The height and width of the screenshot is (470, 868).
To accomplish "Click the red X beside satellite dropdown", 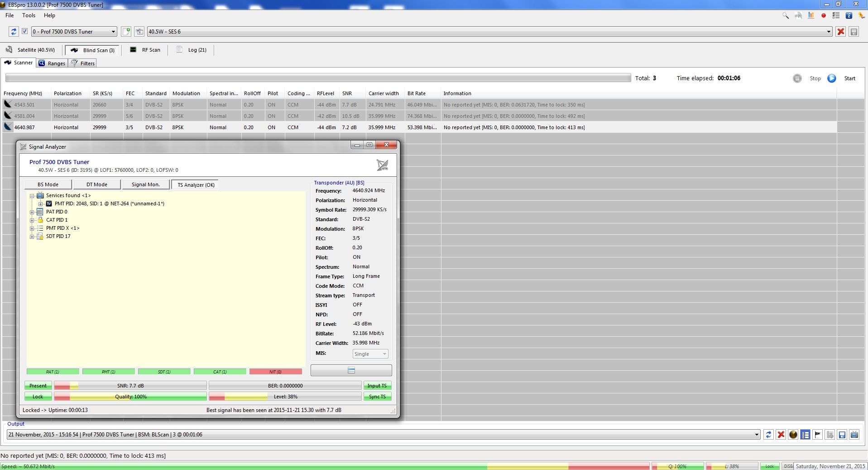I will [841, 32].
